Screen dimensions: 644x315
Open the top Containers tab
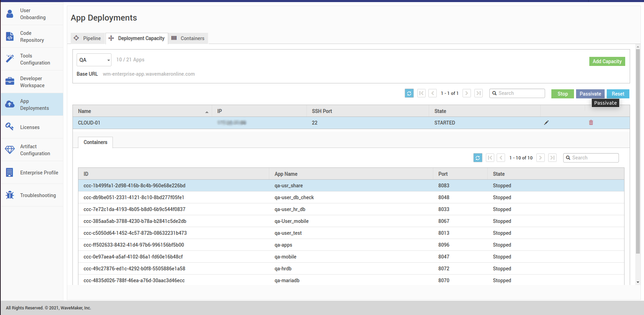click(188, 38)
